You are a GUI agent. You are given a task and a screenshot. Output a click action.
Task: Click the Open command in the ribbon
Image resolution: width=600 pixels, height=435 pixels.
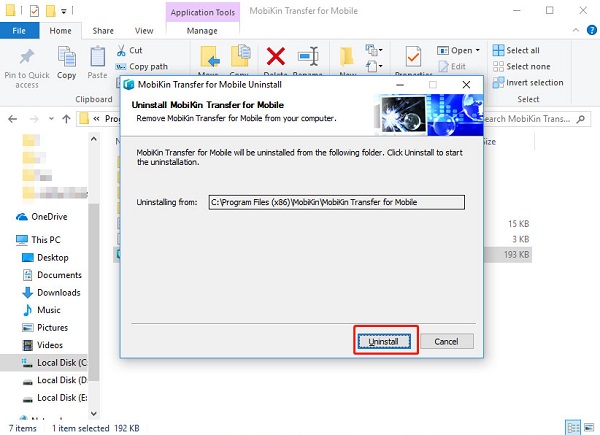[455, 51]
